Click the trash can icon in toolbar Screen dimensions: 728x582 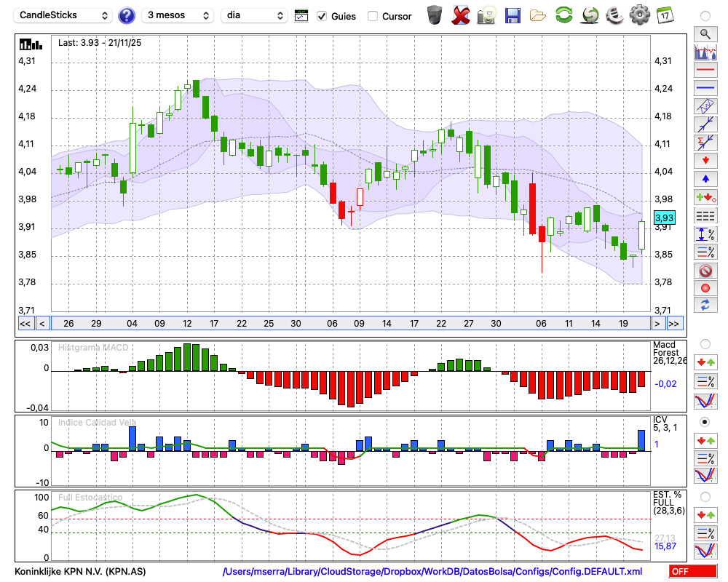coord(435,15)
